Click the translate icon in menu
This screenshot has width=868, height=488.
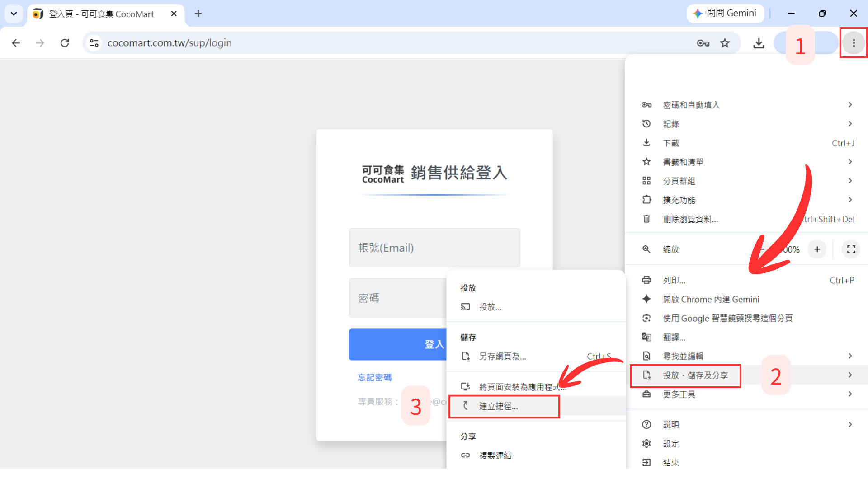tap(646, 337)
